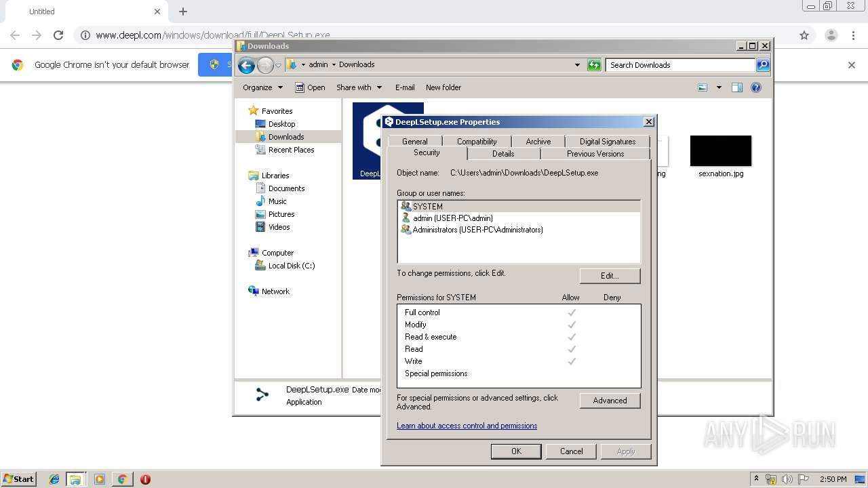Screen dimensions: 868x488
Task: Switch to the Previous Versions tab
Action: pos(595,154)
